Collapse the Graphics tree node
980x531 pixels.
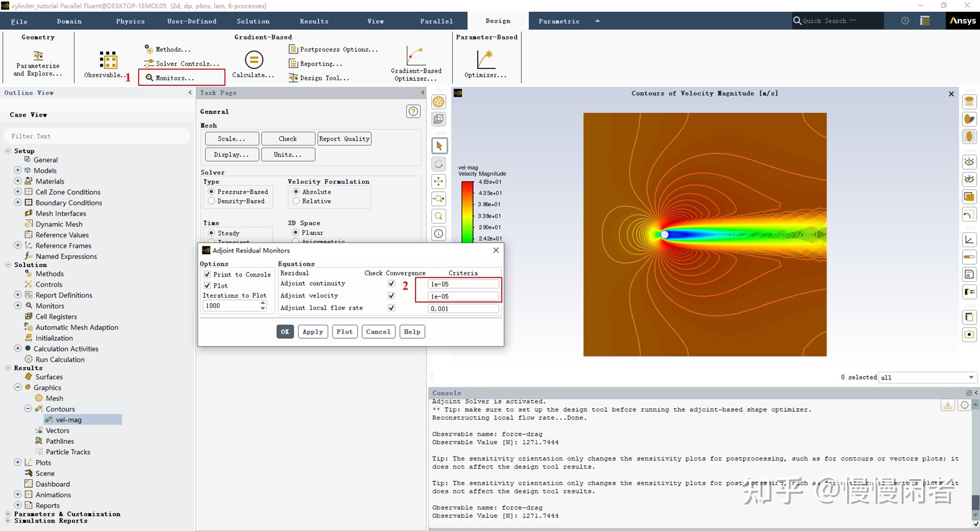tap(18, 387)
